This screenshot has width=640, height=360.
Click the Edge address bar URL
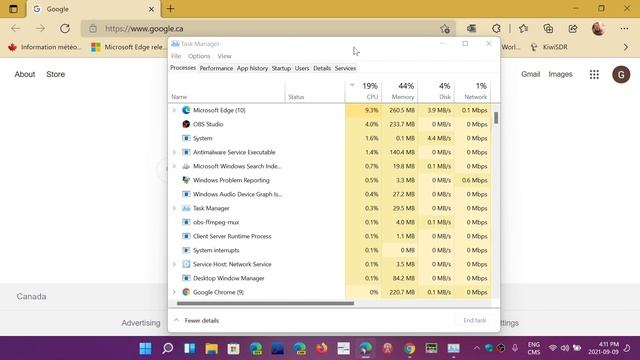[144, 29]
